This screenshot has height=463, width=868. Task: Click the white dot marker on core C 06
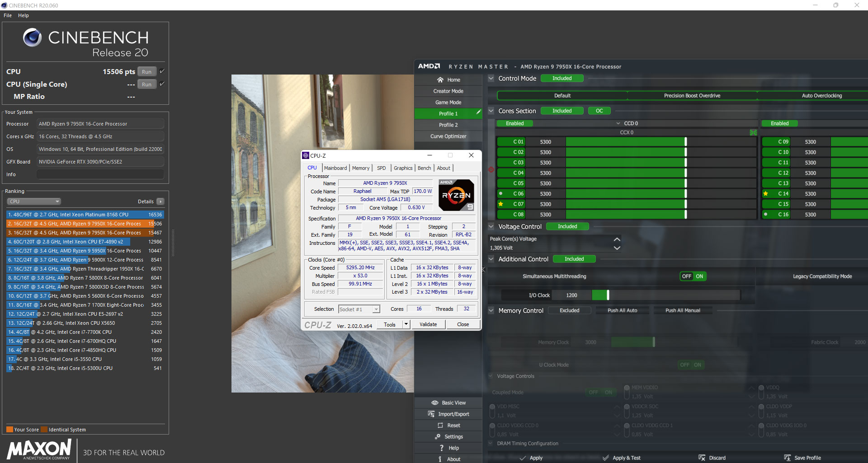[x=501, y=193]
